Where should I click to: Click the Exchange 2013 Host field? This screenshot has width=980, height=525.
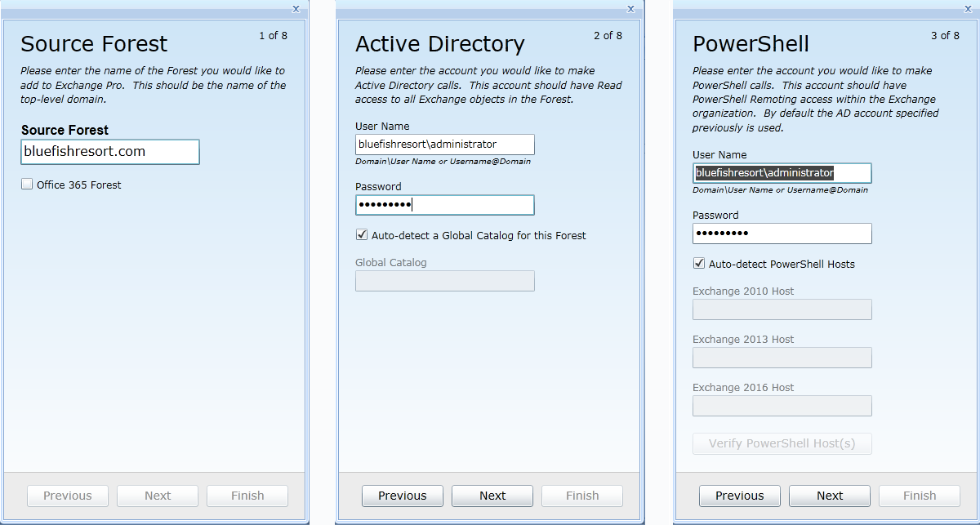pos(782,358)
